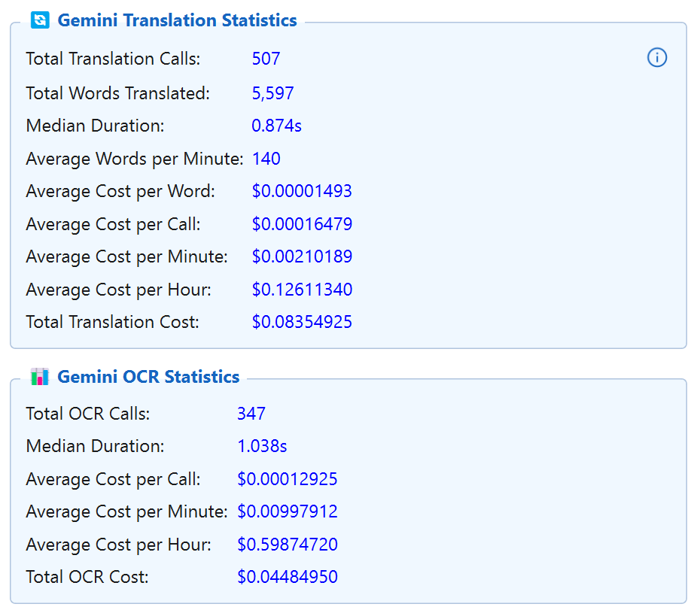Click the Total Translation Cost label

[x=112, y=322]
